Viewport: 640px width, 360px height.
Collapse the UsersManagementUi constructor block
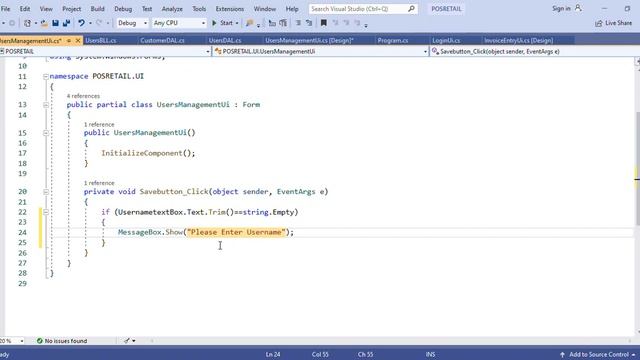coord(46,133)
